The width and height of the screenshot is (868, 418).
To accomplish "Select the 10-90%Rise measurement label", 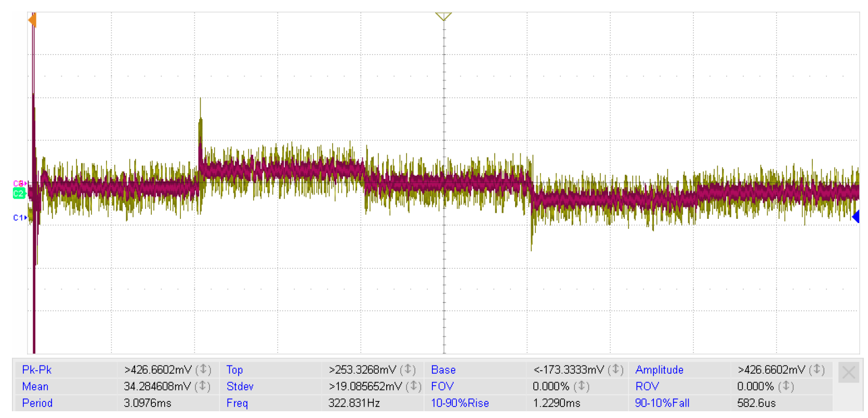I will tap(460, 403).
